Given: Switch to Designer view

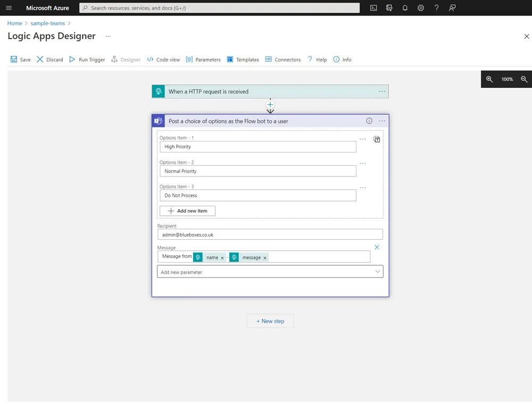Looking at the screenshot, I should tap(126, 60).
